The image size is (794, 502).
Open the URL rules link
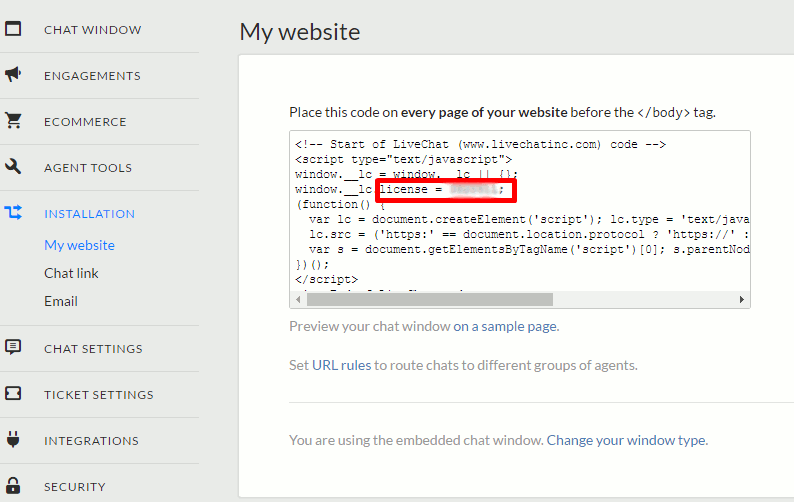[x=342, y=365]
